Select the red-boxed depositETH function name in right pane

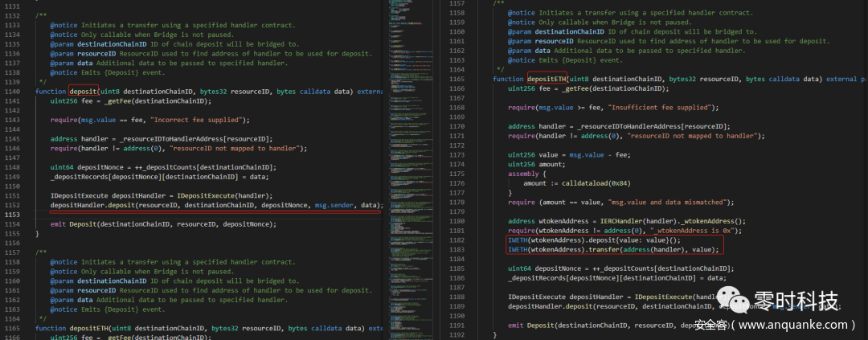[x=547, y=79]
